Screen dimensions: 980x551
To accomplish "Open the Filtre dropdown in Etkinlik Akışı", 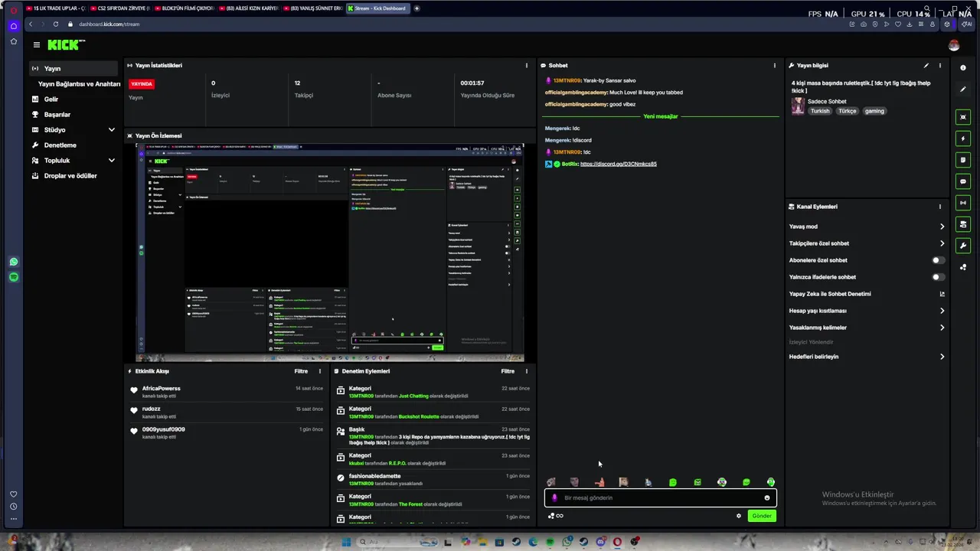I will tap(301, 371).
